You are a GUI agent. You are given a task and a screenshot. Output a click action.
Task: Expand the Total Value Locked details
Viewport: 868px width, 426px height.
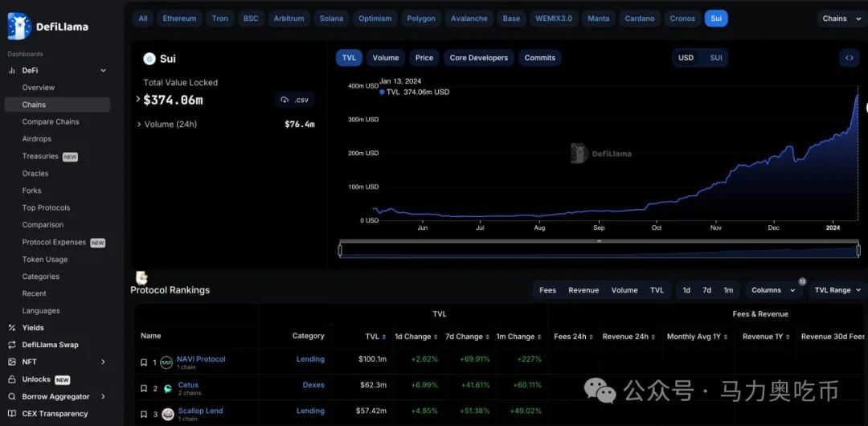point(138,99)
